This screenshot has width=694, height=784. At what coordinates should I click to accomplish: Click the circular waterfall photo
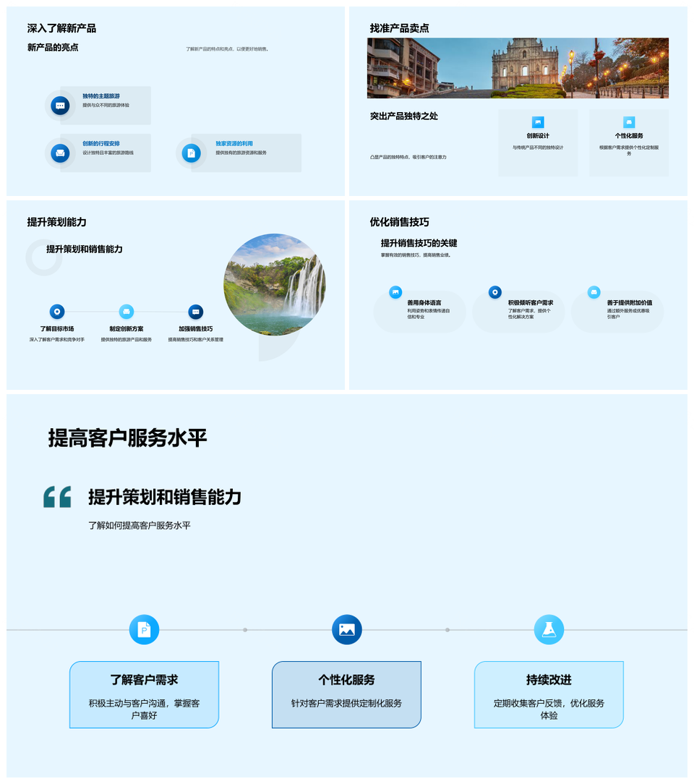275,284
